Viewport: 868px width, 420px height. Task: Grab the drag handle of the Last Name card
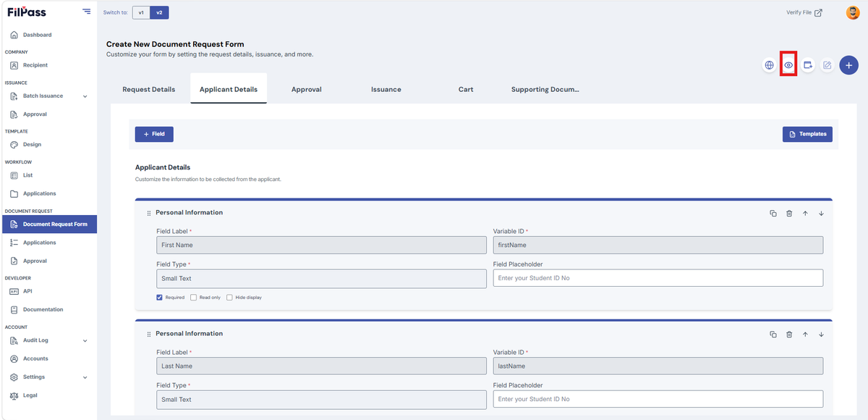tap(149, 334)
